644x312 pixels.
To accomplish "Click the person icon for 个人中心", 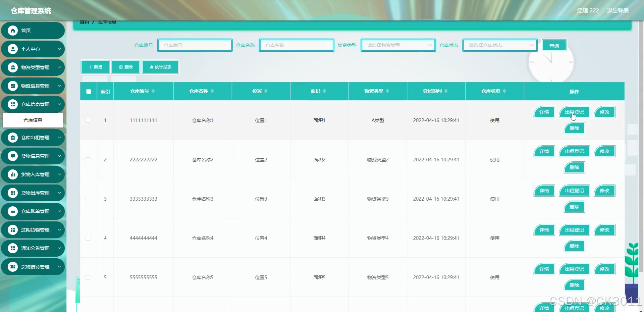I will tap(13, 49).
